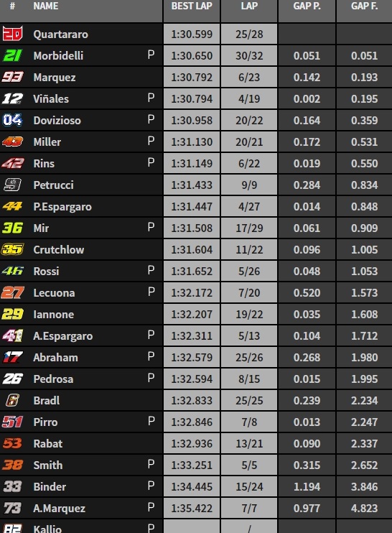This screenshot has width=392, height=533.
Task: Click the LAP column header
Action: (x=249, y=6)
